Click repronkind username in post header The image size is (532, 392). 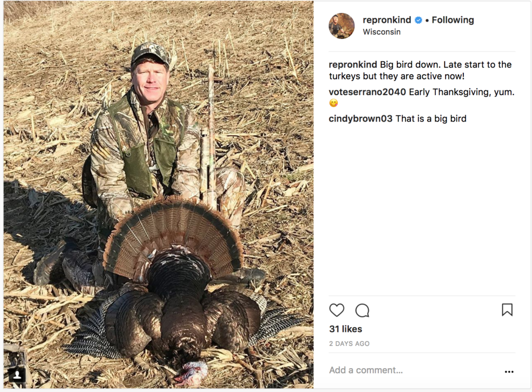[x=387, y=20]
